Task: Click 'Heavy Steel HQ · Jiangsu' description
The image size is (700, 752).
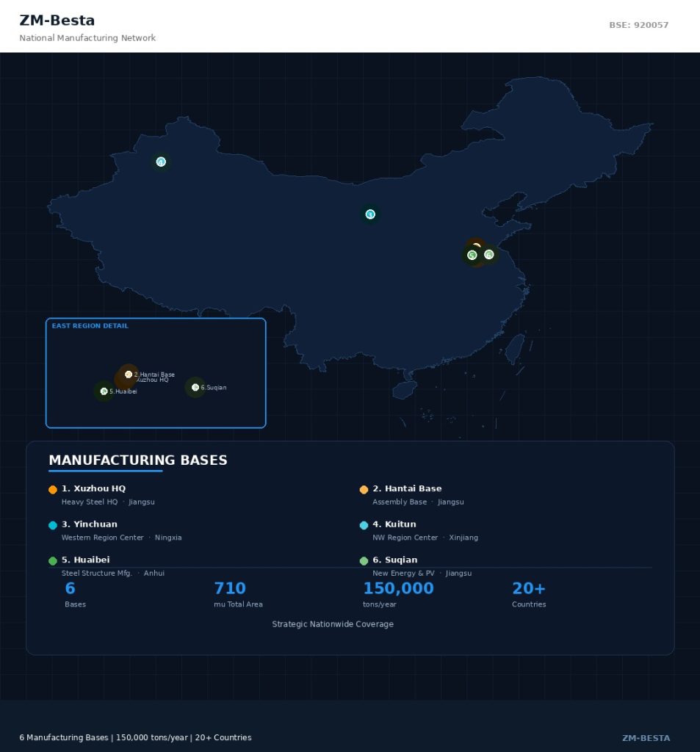Action: pos(108,502)
